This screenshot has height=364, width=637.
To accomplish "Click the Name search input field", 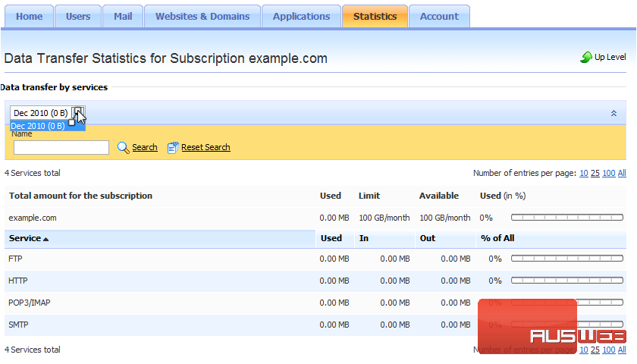I will point(61,148).
